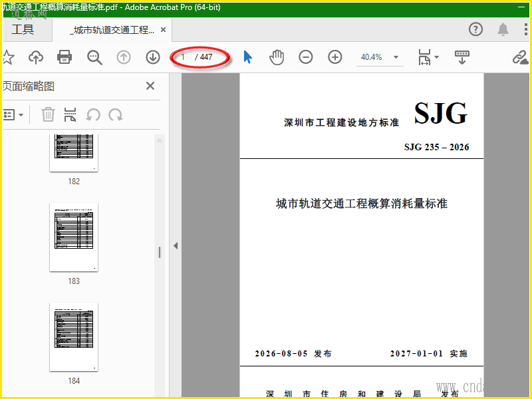
Task: Click the 2026-08-05 发布 date text
Action: click(x=293, y=354)
